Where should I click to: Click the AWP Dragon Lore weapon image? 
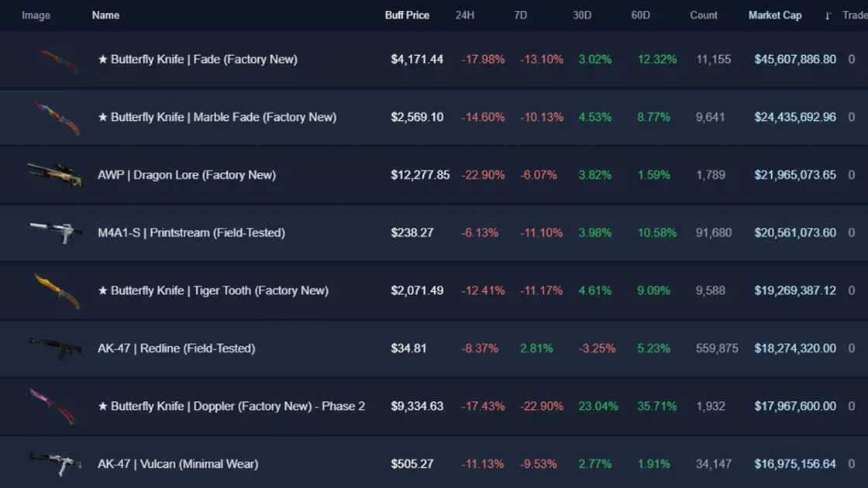55,174
